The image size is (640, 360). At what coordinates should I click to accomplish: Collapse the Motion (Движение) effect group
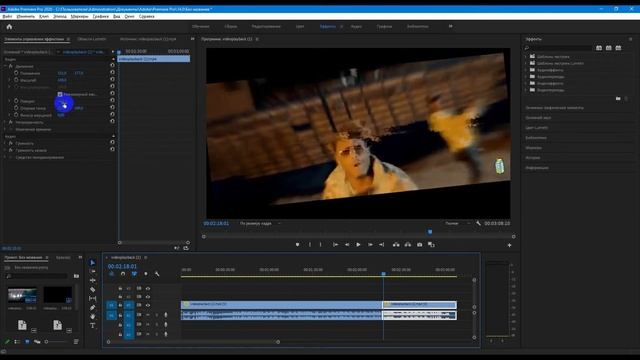(x=5, y=66)
